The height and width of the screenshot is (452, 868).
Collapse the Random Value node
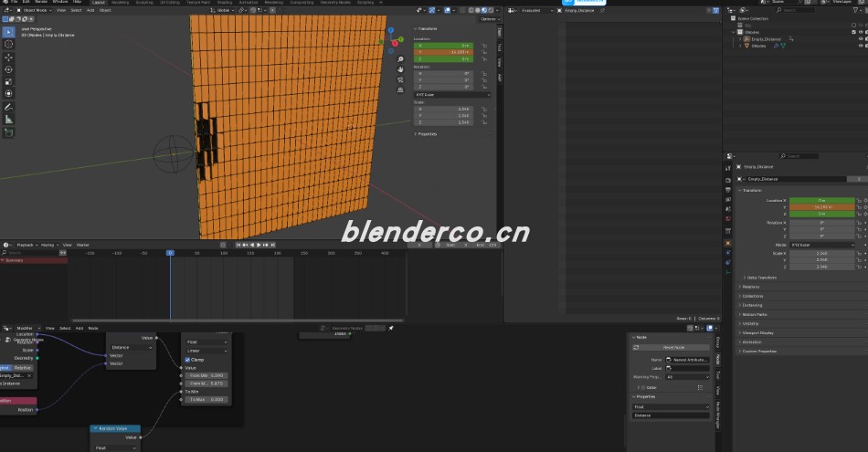(95, 429)
